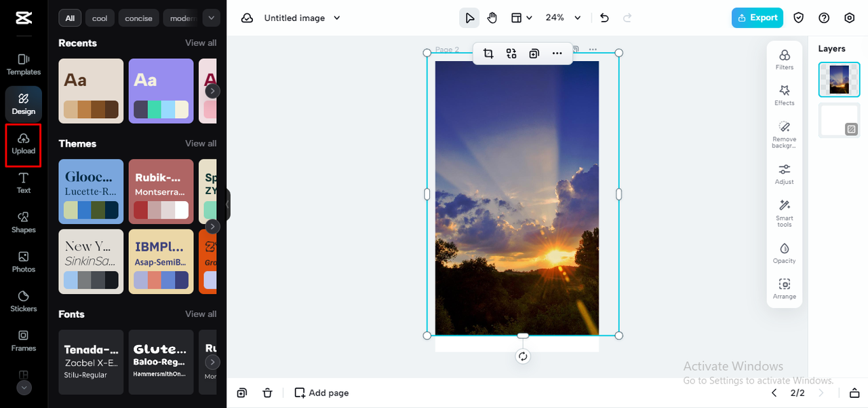Select the sunset image layer thumbnail

(x=839, y=79)
